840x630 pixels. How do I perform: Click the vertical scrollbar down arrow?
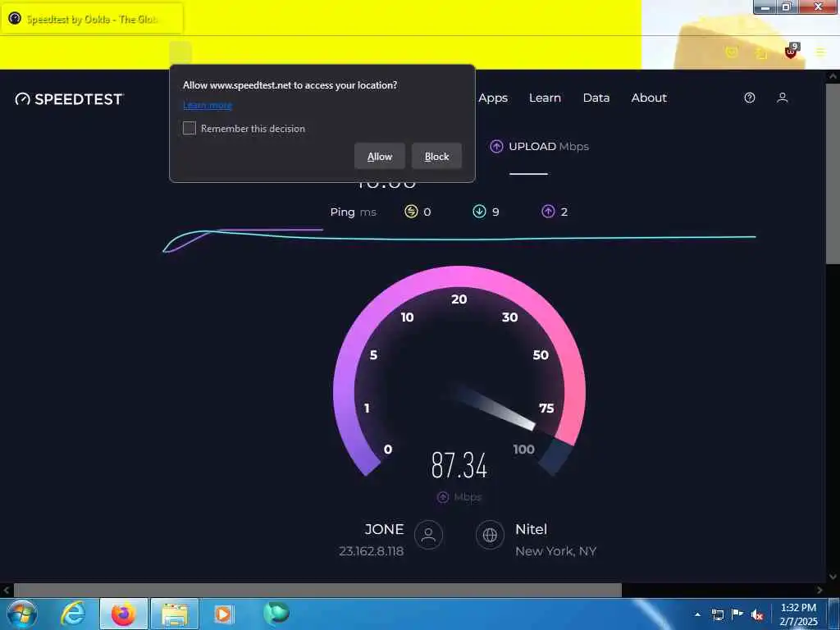832,577
